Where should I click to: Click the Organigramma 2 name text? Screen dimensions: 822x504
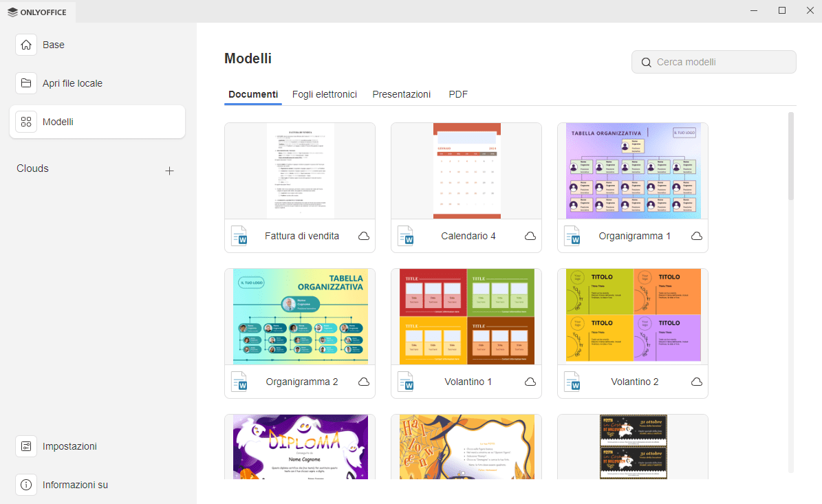coord(302,382)
